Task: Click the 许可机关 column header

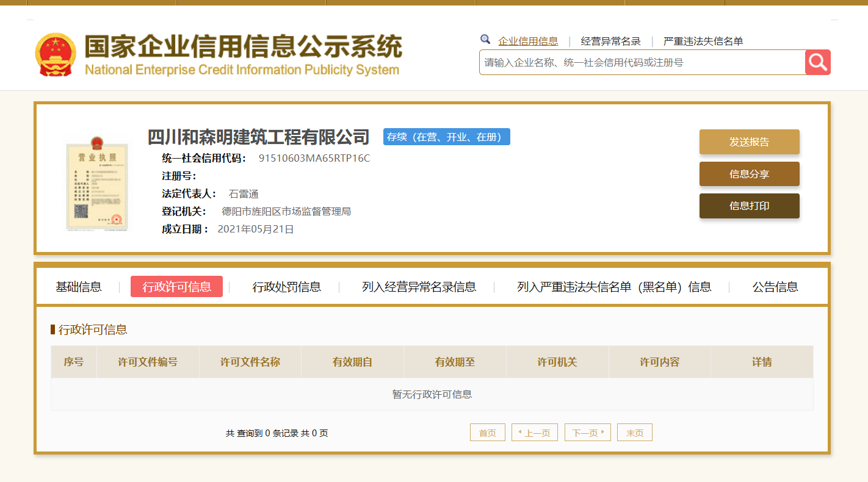Action: click(557, 362)
